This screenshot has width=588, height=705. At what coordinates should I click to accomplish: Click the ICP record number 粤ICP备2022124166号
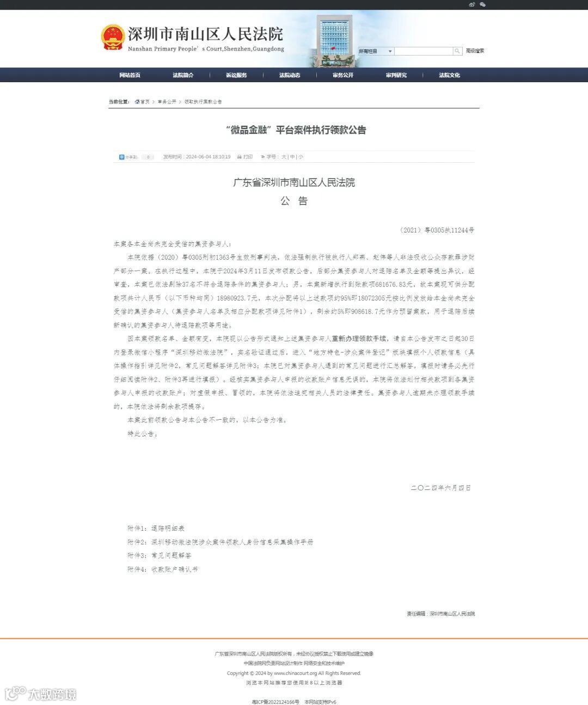click(275, 702)
